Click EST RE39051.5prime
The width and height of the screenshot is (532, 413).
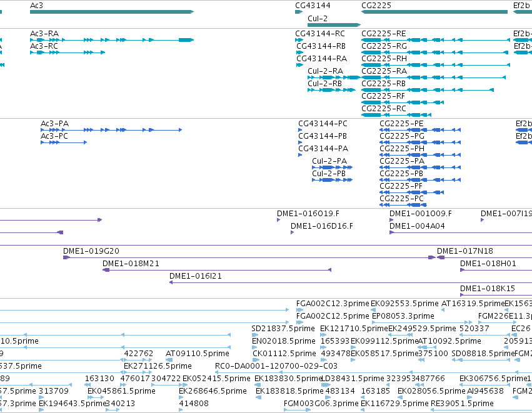[462, 404]
